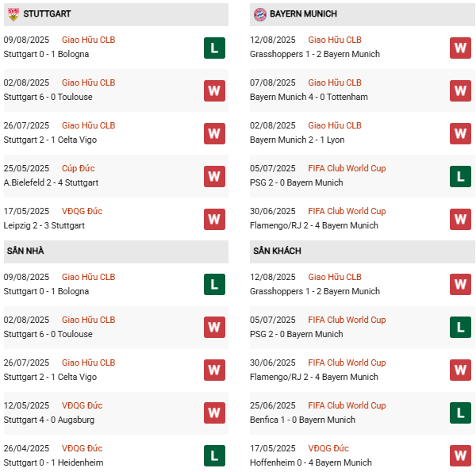Click the L badge for PSG 2 - 0 Bayern Munich in the top Bayern list
This screenshot has width=476, height=472.
pos(460,176)
